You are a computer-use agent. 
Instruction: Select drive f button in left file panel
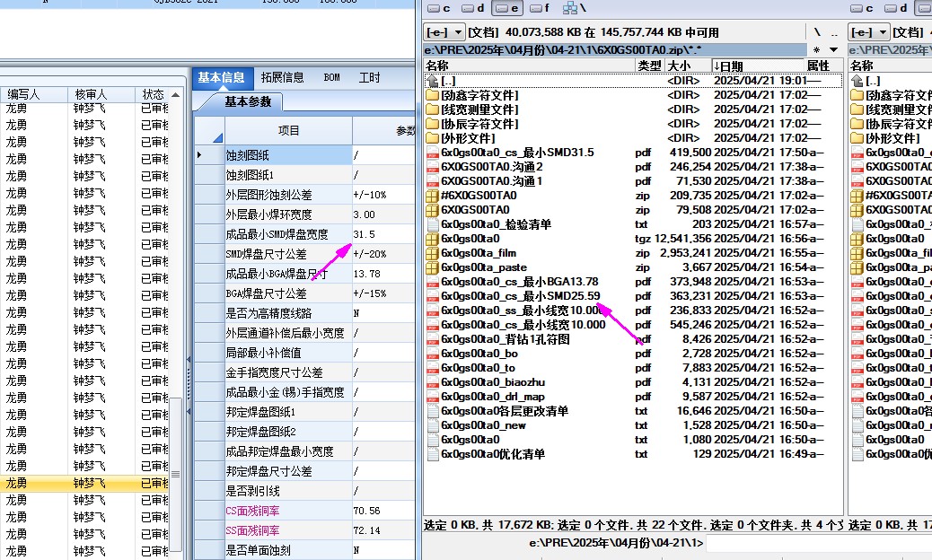coord(540,8)
